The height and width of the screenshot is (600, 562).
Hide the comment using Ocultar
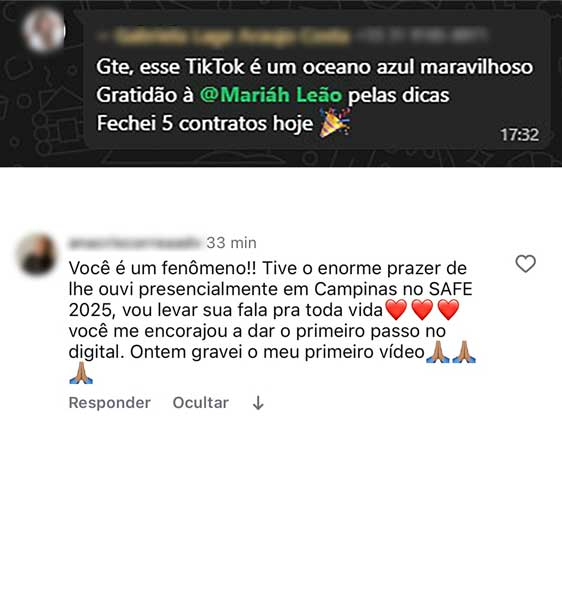click(x=200, y=403)
